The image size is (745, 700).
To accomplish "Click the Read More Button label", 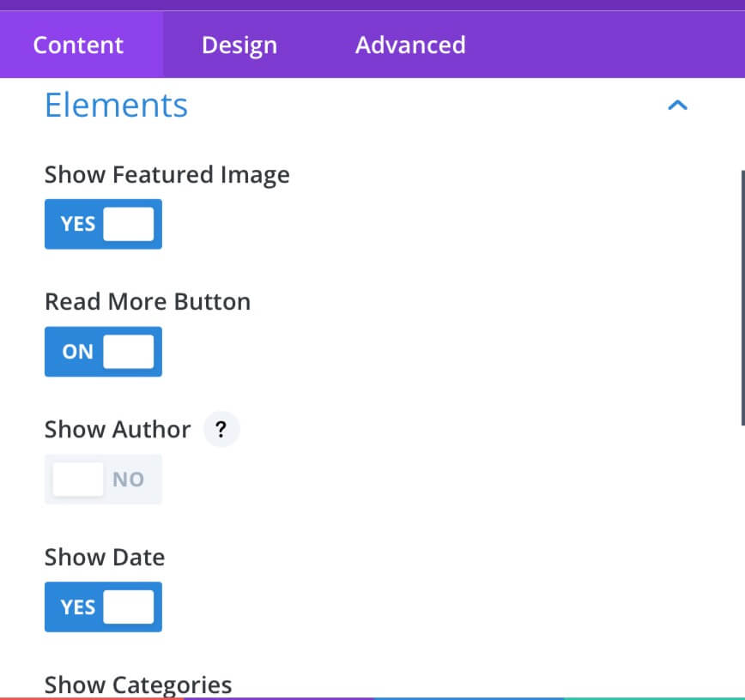I will click(x=148, y=302).
